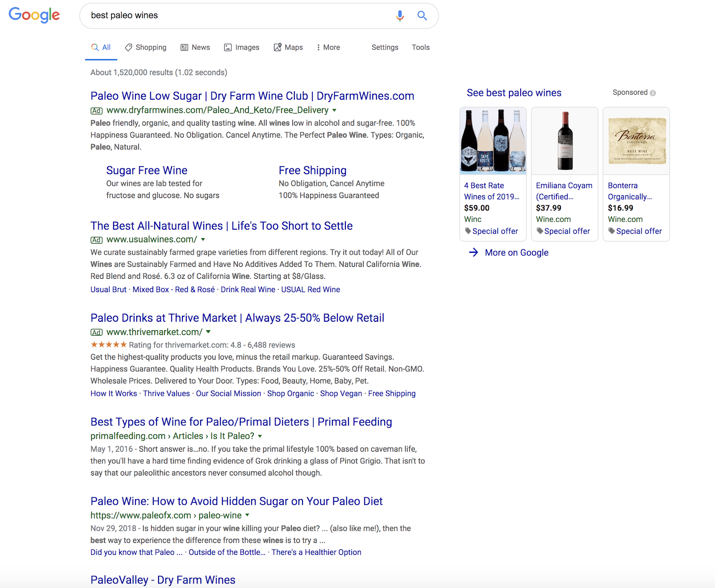Image resolution: width=715 pixels, height=588 pixels.
Task: Expand the primalfeeding.com result dropdown arrow
Action: coord(260,436)
